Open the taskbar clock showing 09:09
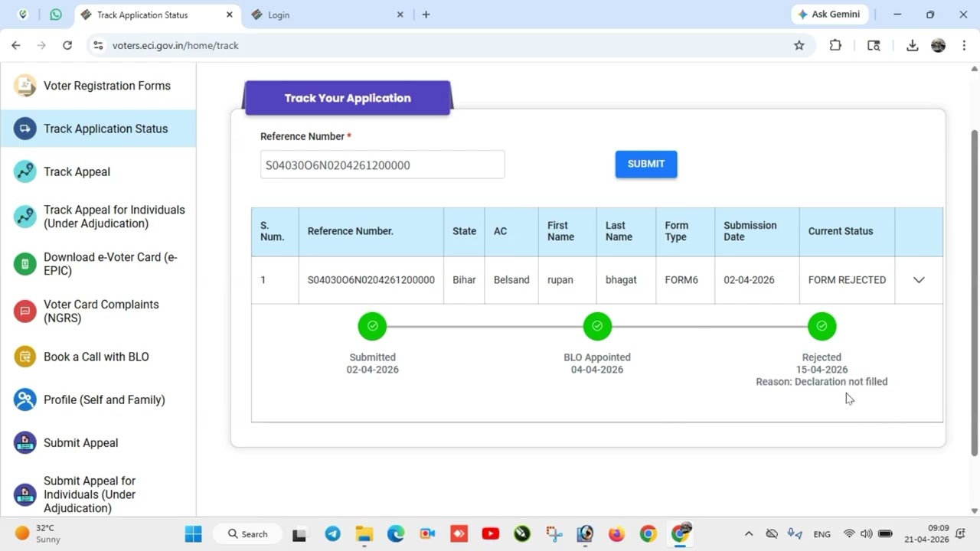This screenshot has width=980, height=551. coord(926,534)
